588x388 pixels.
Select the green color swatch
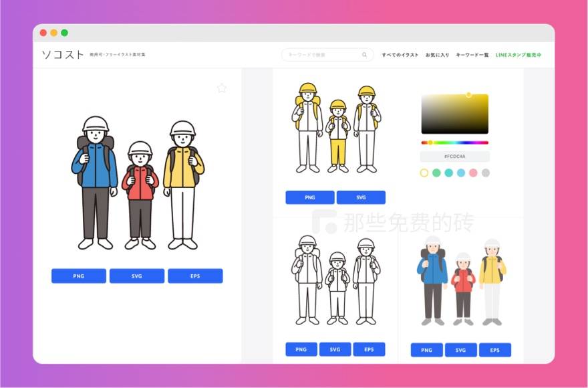tap(436, 173)
